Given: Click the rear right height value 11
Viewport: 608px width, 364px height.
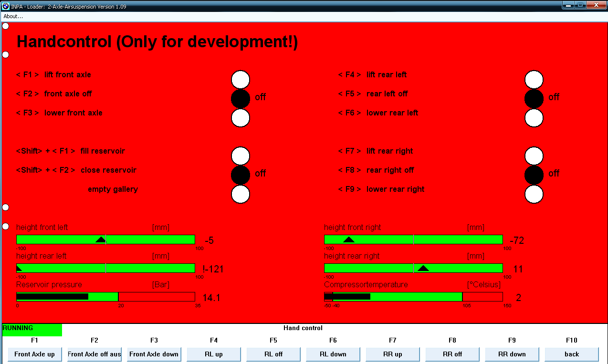Looking at the screenshot, I should pos(518,270).
